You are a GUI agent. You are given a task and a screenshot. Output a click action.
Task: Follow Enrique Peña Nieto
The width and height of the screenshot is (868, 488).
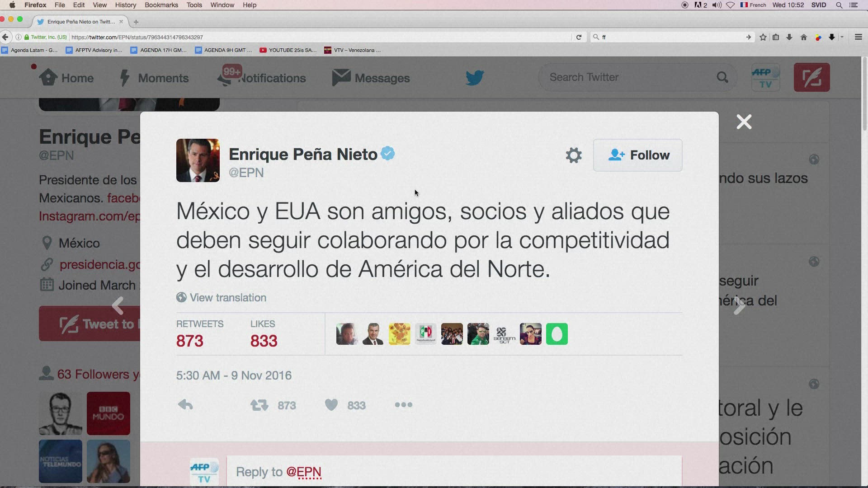637,155
